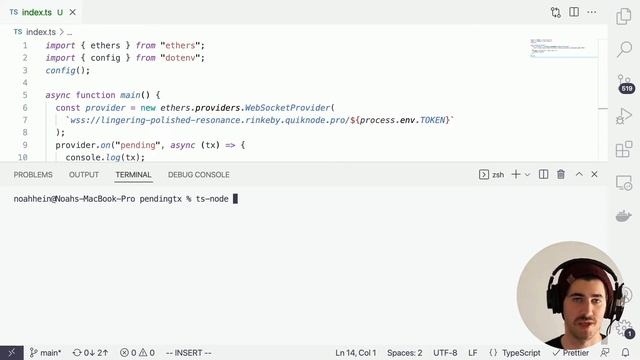
Task: Change end of line sequence LF
Action: [x=473, y=353]
